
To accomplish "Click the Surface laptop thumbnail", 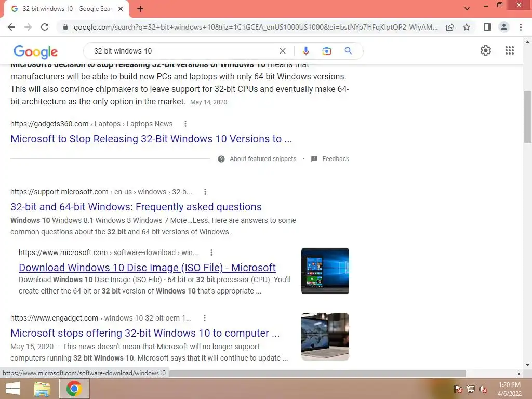I will click(325, 337).
